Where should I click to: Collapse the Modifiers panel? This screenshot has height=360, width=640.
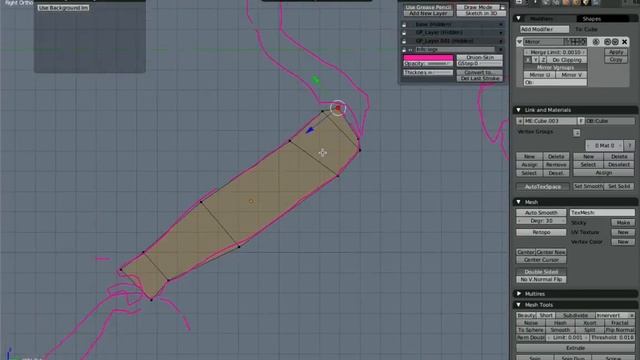518,18
